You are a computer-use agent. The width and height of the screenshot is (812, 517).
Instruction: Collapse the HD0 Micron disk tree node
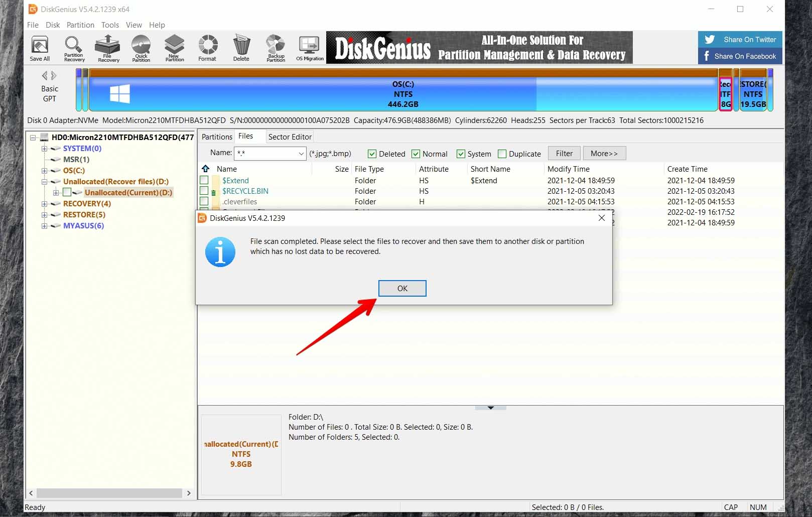click(x=33, y=137)
